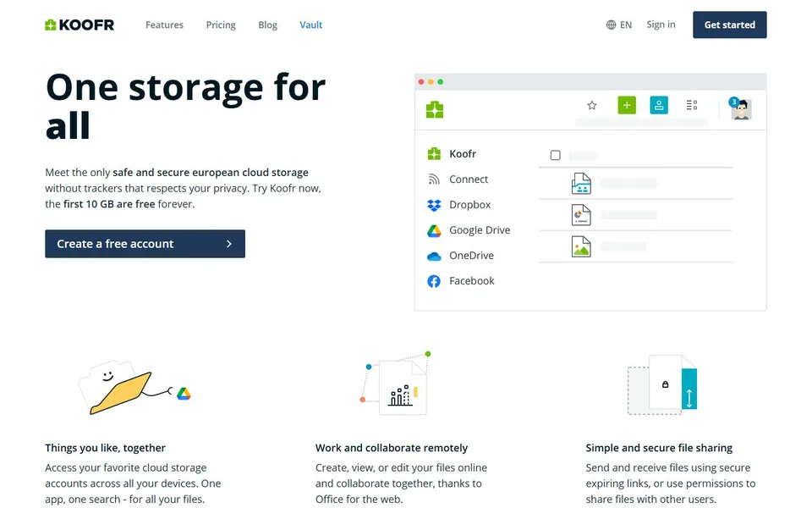Click the list view layout icon
This screenshot has height=508, width=812.
(691, 105)
